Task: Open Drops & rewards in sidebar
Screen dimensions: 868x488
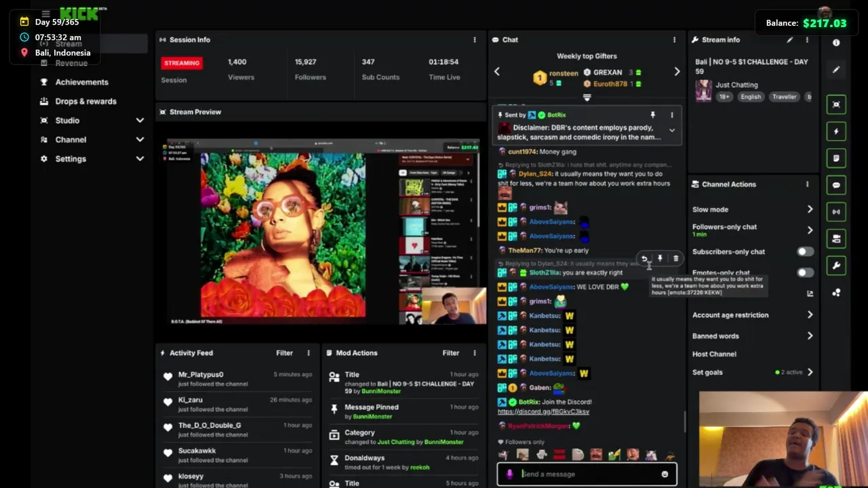Action: point(85,102)
